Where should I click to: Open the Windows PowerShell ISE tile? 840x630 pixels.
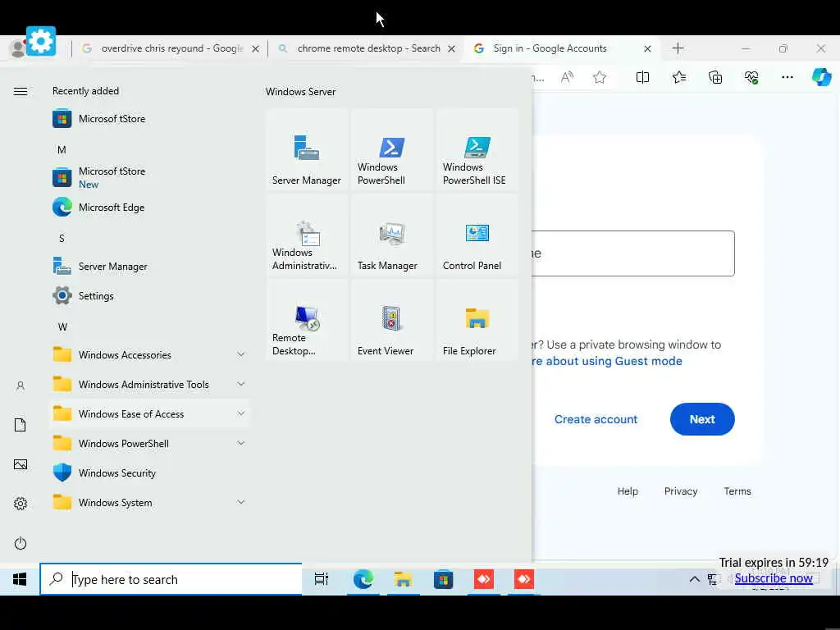(477, 150)
